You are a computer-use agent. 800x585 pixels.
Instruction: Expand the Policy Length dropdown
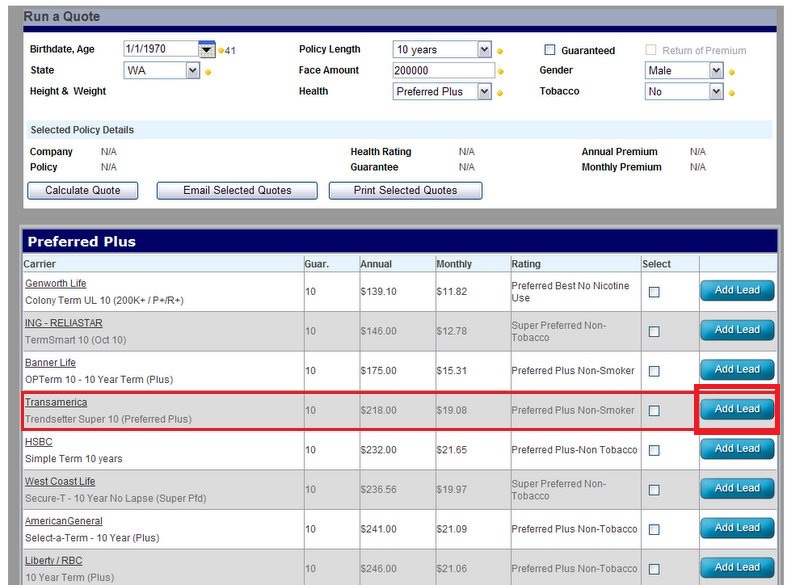484,49
